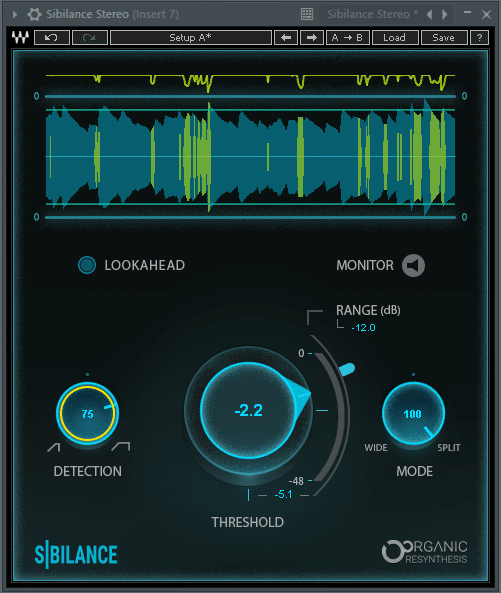Select next preset in title bar

(x=445, y=14)
